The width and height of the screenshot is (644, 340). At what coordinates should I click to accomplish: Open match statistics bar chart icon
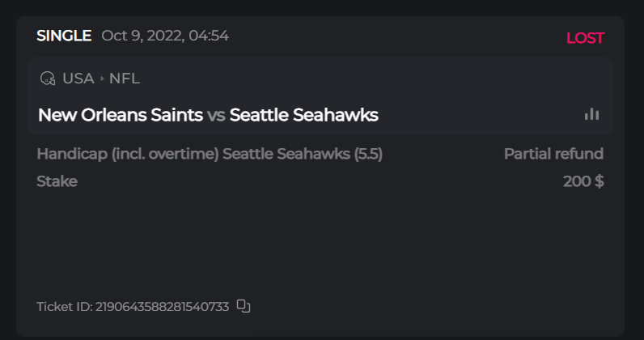(592, 114)
